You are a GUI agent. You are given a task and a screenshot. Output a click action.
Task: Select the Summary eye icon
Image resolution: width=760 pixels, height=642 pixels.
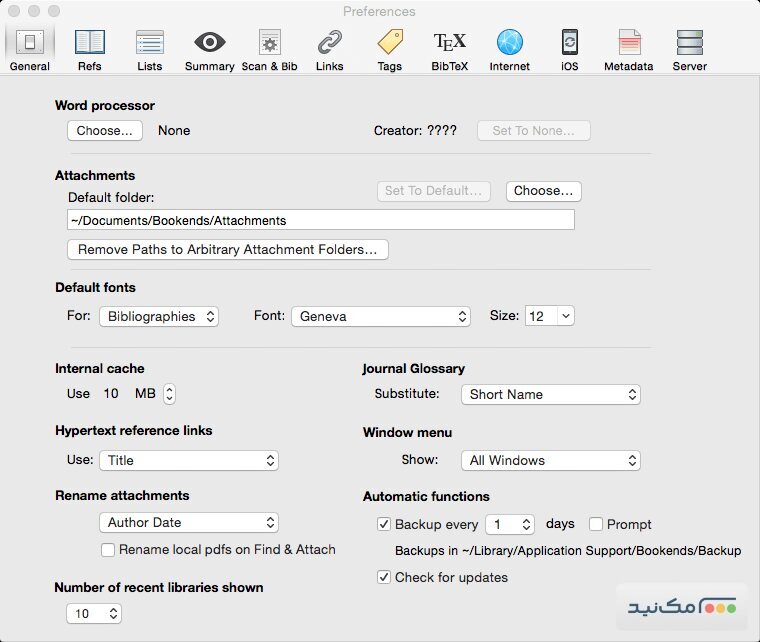209,50
